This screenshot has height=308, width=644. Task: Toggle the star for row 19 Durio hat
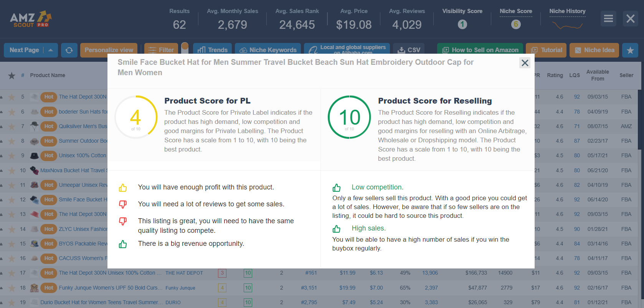(12, 303)
